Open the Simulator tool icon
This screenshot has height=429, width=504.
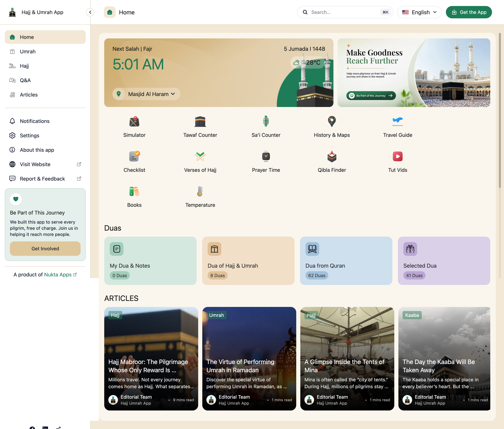click(134, 121)
